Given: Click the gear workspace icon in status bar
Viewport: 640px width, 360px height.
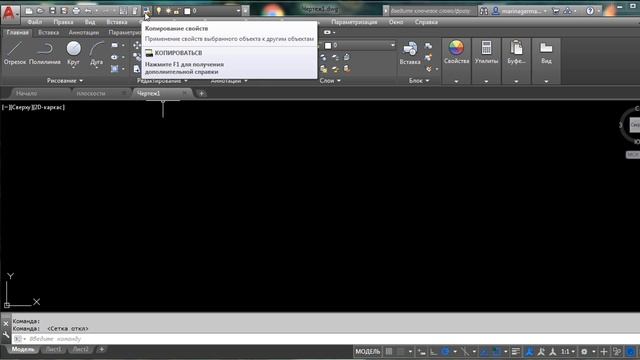Looking at the screenshot, I should click(584, 351).
